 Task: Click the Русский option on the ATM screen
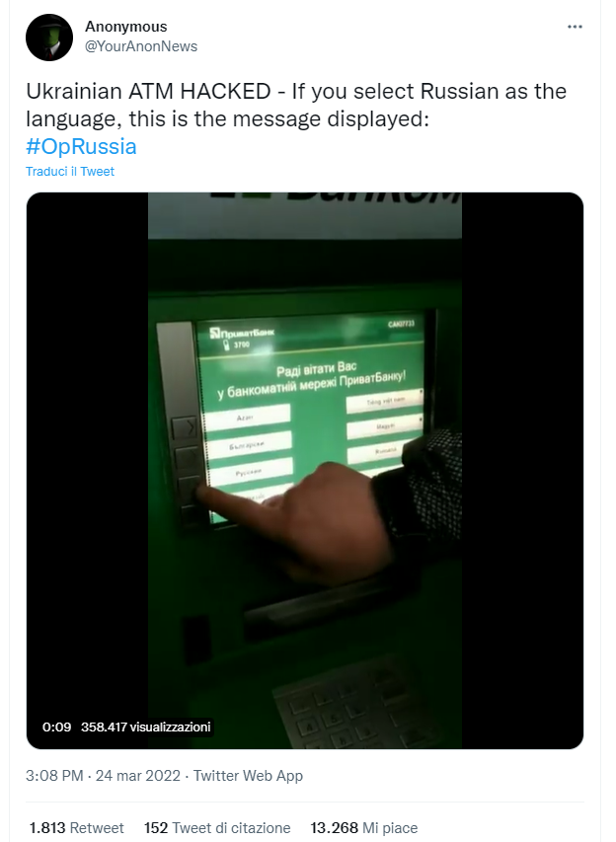tap(249, 471)
